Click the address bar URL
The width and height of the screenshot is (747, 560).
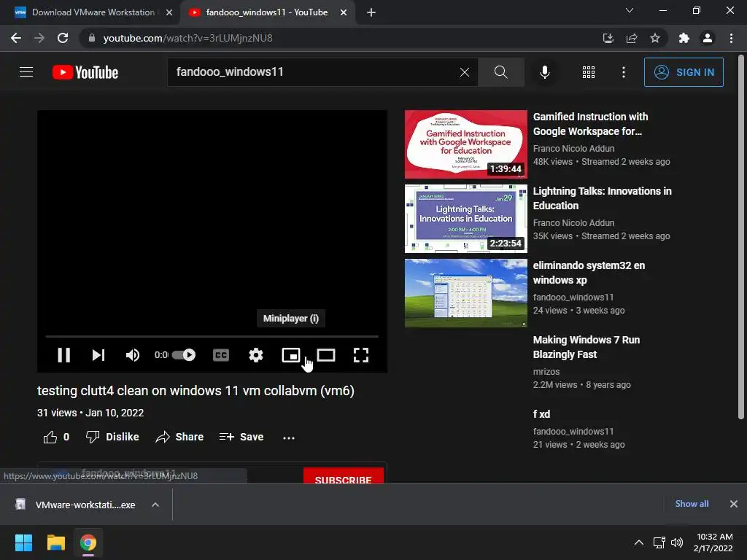point(187,38)
